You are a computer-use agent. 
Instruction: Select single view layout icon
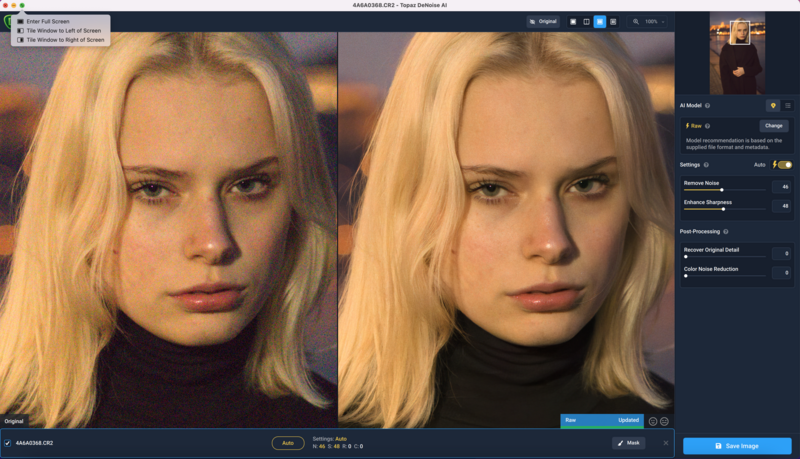[573, 21]
